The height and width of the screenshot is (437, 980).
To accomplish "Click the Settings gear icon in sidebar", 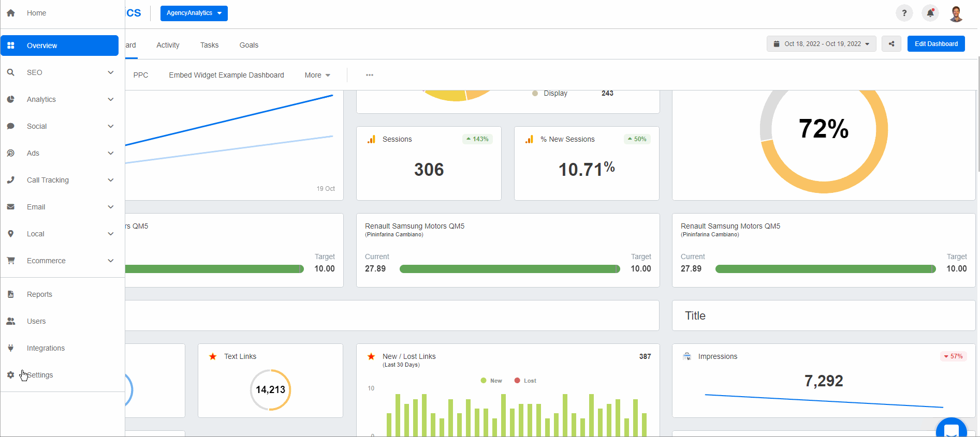I will tap(11, 375).
